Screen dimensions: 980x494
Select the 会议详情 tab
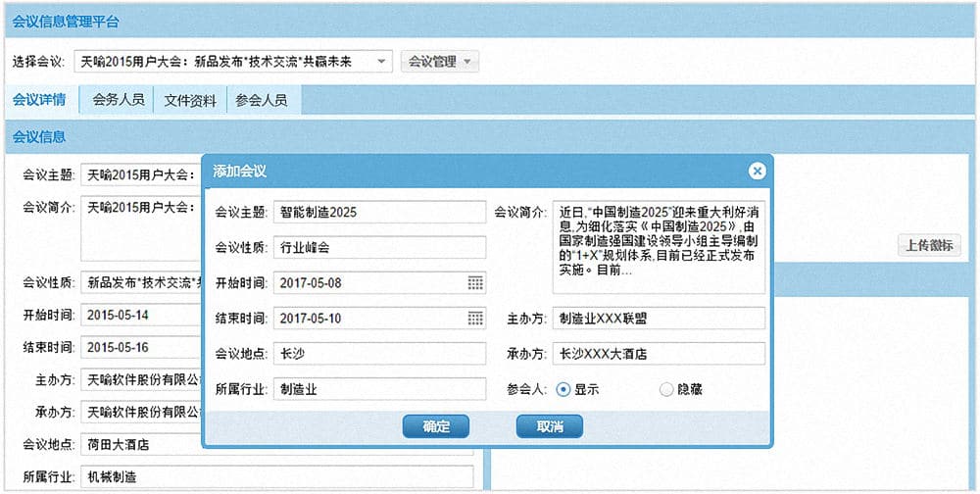click(40, 100)
